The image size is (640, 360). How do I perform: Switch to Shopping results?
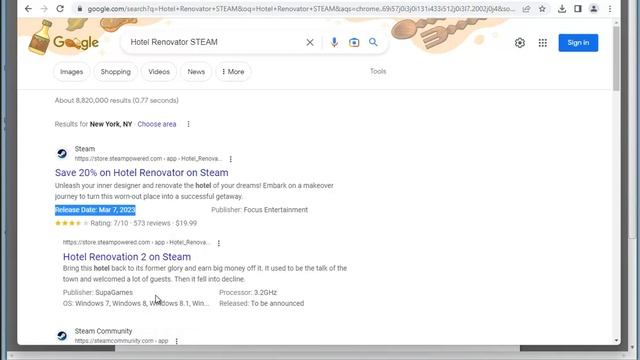pos(116,72)
